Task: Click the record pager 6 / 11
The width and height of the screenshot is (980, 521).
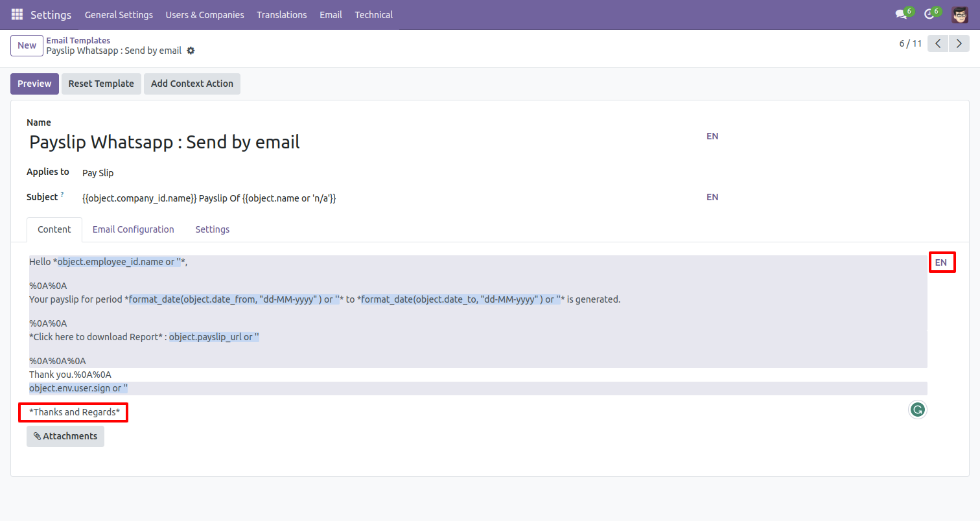Action: (x=910, y=43)
